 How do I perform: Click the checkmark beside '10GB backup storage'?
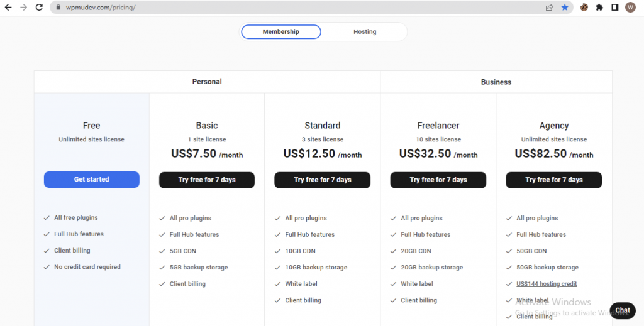point(277,268)
